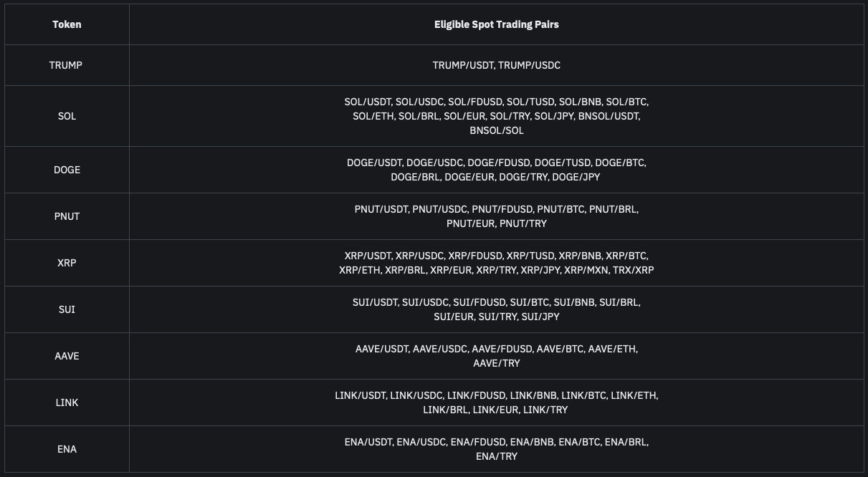Click the PNUT/EUR, PNUT/TRY text

coord(496,223)
